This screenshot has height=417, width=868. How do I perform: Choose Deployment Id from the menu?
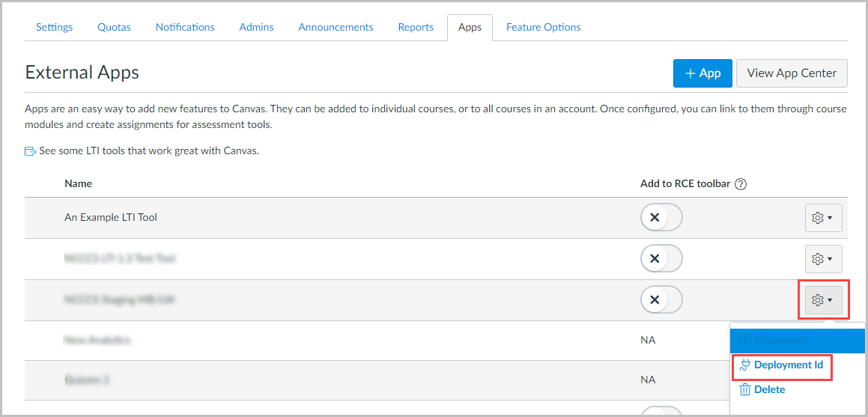point(789,365)
